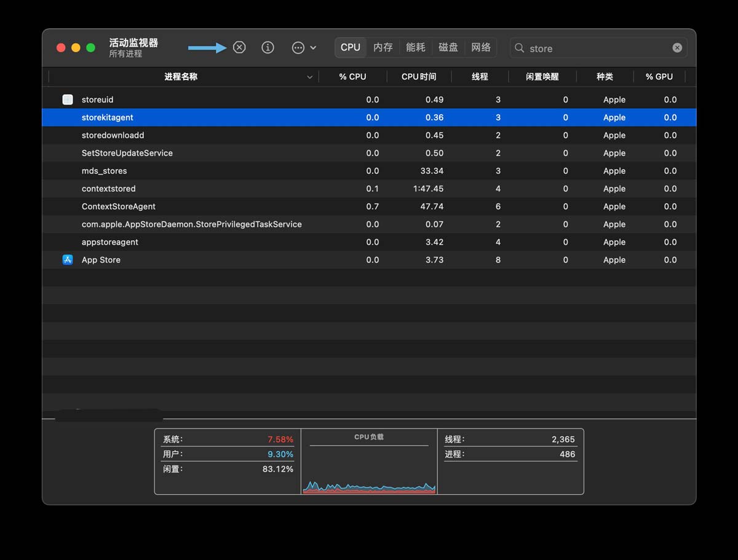The image size is (738, 560).
Task: Switch to the 磁盘 (Disk) tab
Action: 448,47
